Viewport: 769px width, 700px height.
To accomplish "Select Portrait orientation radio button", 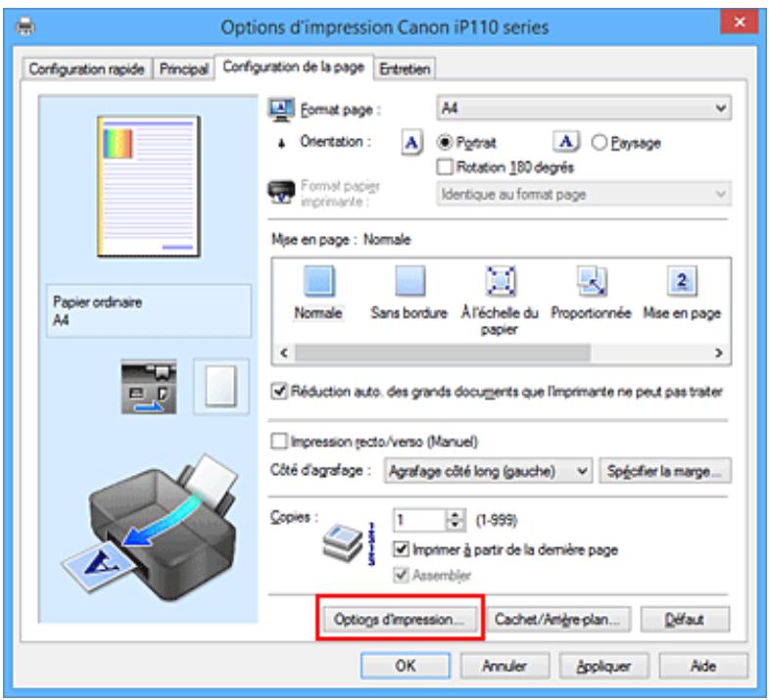I will pyautogui.click(x=445, y=143).
